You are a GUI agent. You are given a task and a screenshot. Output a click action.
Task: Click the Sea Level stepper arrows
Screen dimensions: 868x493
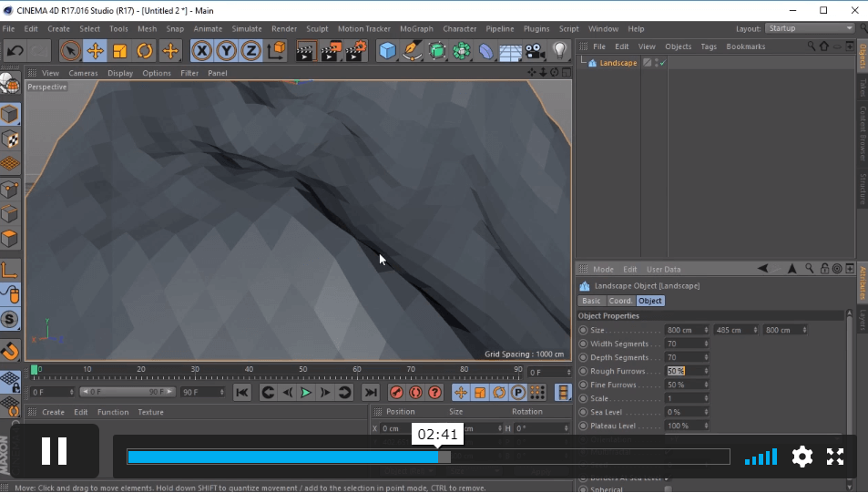click(706, 412)
